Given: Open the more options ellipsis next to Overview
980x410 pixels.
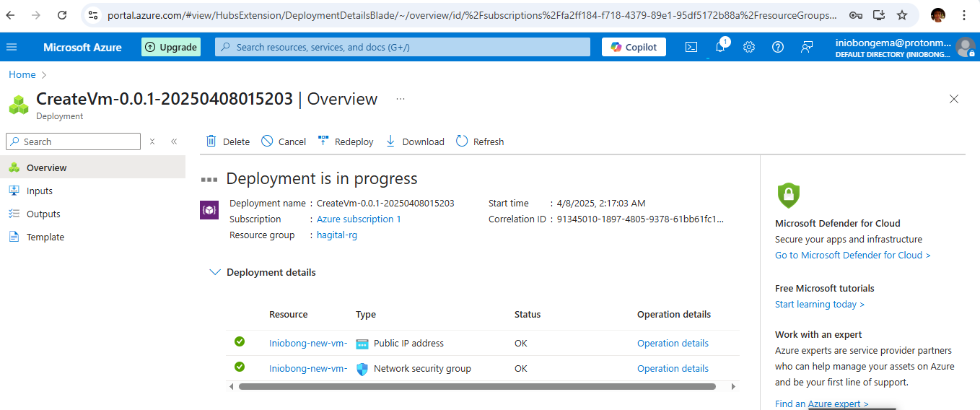Looking at the screenshot, I should pyautogui.click(x=401, y=99).
